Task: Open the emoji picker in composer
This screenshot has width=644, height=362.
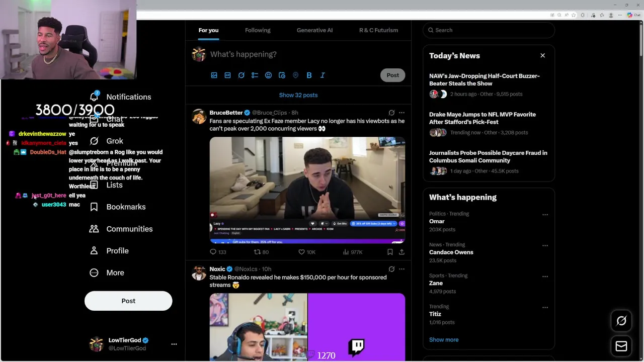Action: pos(268,75)
